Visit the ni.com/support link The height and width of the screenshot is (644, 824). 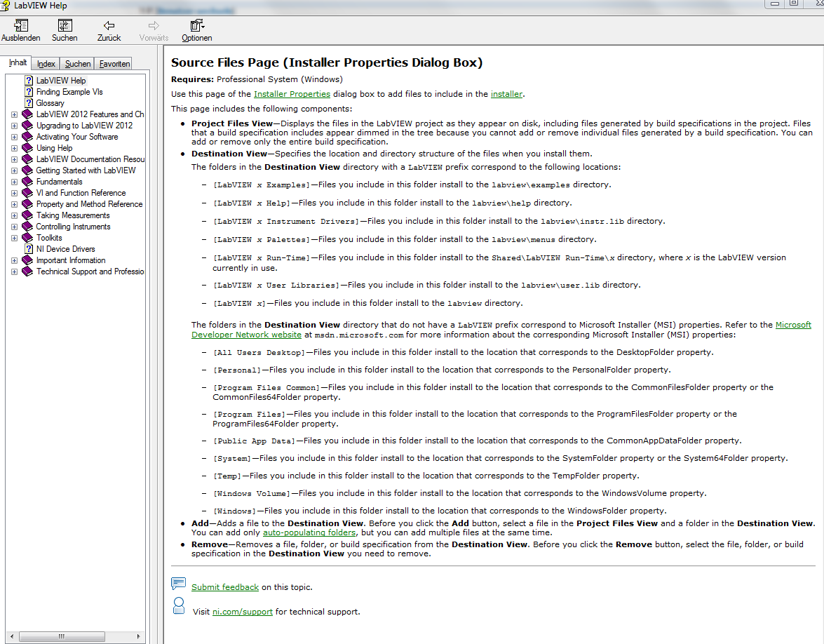tap(242, 612)
